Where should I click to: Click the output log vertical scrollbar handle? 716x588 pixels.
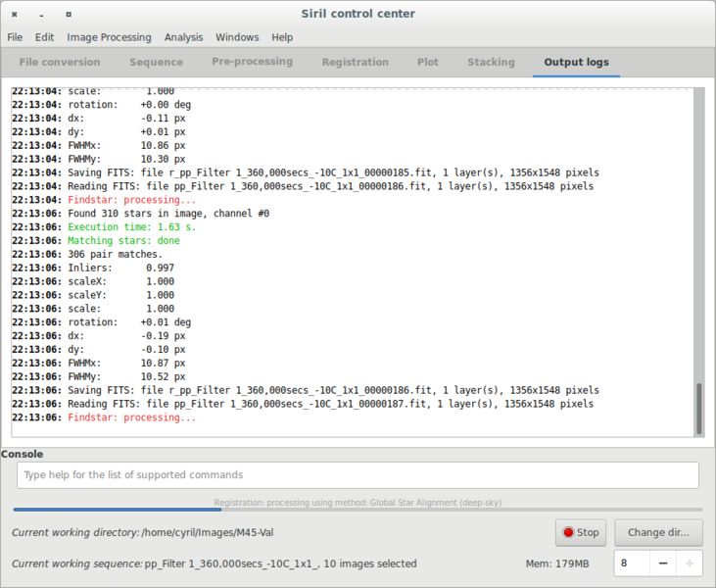tap(698, 409)
